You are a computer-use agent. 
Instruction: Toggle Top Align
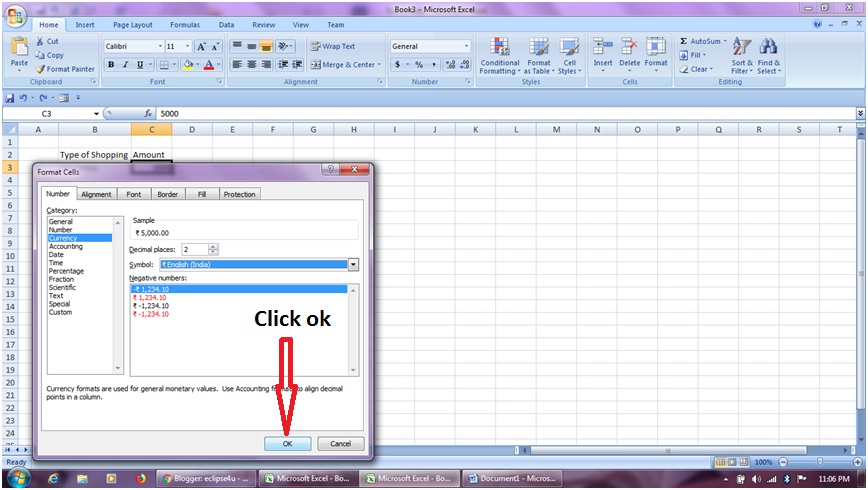(x=237, y=47)
